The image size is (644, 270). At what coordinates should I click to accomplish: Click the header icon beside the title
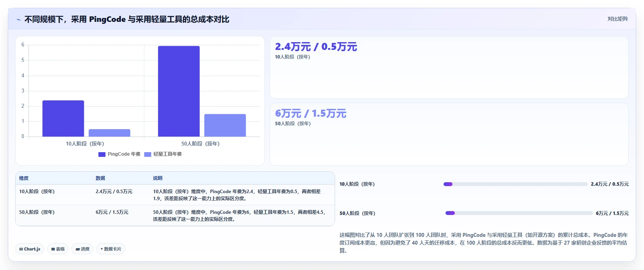coord(18,20)
